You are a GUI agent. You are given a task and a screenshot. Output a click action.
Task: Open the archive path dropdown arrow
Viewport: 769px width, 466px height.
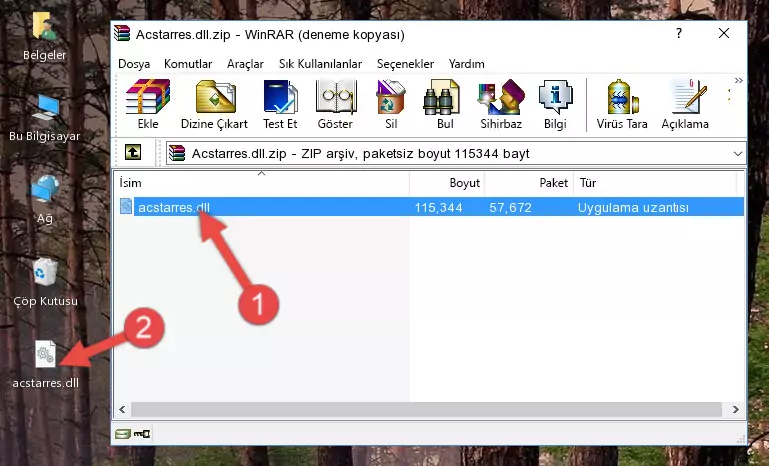tap(738, 154)
